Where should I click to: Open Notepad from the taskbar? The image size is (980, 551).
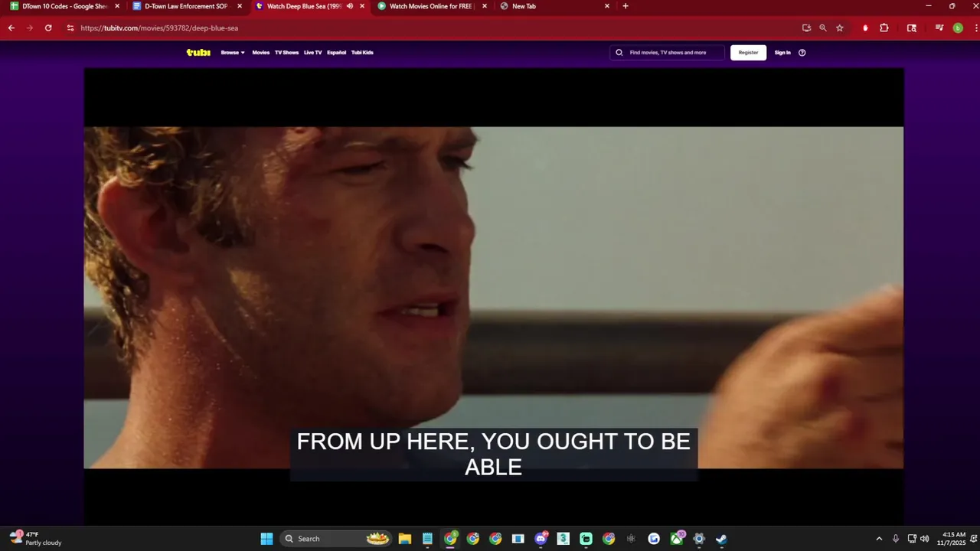point(428,539)
